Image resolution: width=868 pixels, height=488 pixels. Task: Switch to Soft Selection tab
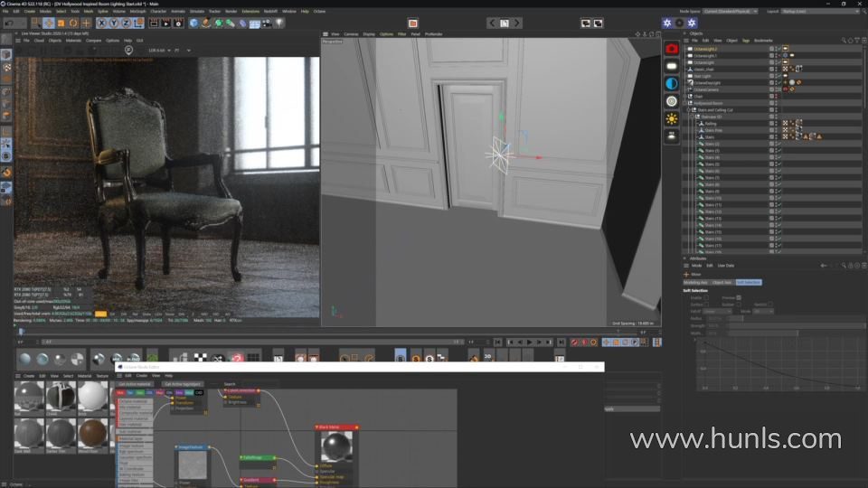(749, 282)
